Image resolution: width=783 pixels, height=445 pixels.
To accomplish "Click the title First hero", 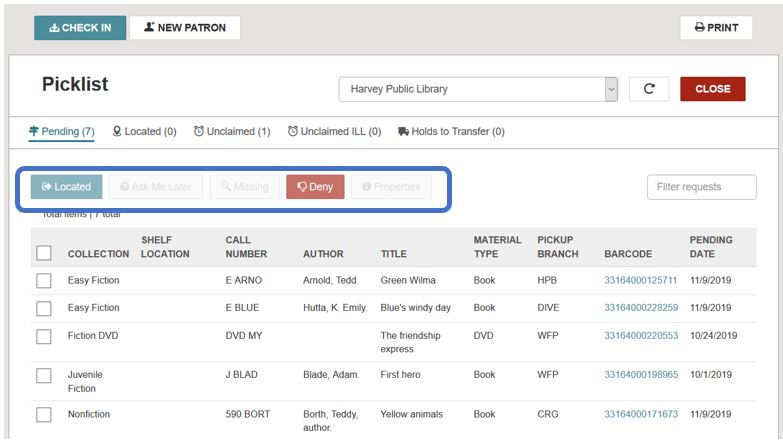I will (400, 375).
